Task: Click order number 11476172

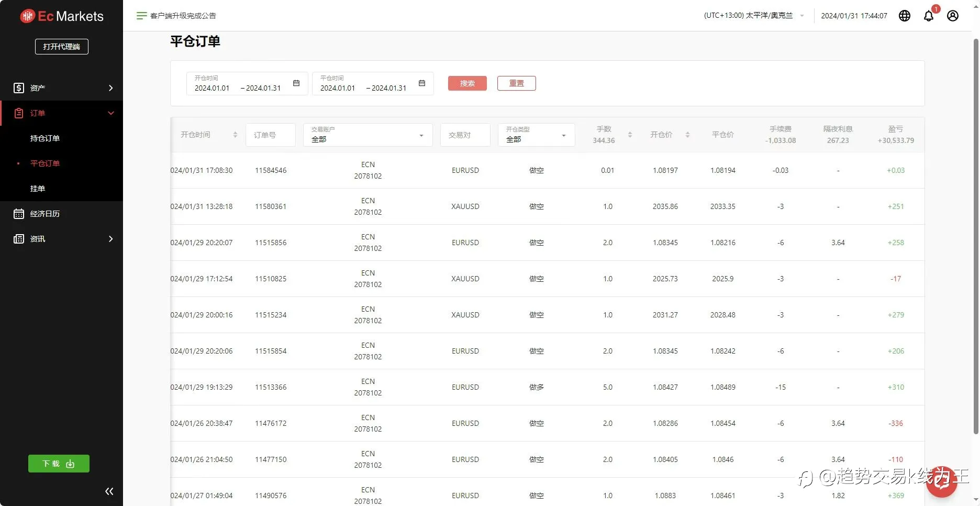Action: (271, 423)
